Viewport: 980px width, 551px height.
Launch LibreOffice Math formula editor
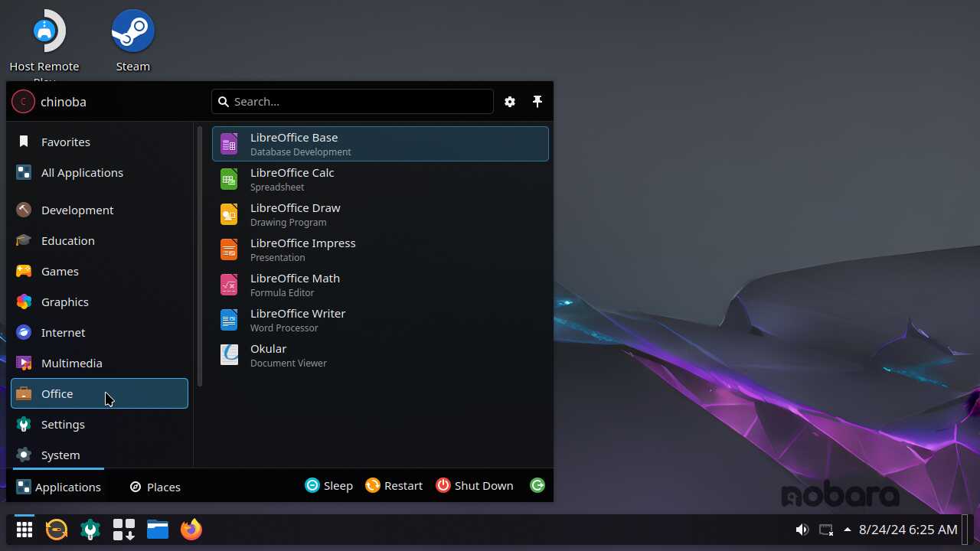click(x=380, y=285)
